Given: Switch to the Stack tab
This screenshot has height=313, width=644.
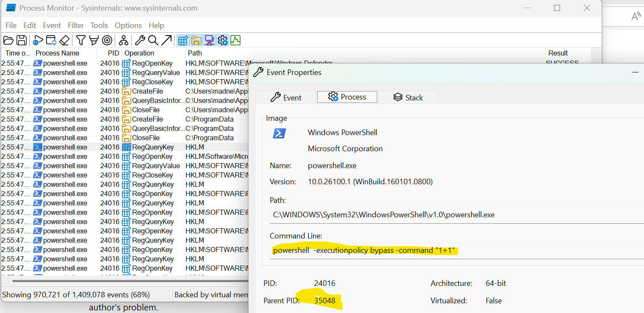Looking at the screenshot, I should click(408, 97).
